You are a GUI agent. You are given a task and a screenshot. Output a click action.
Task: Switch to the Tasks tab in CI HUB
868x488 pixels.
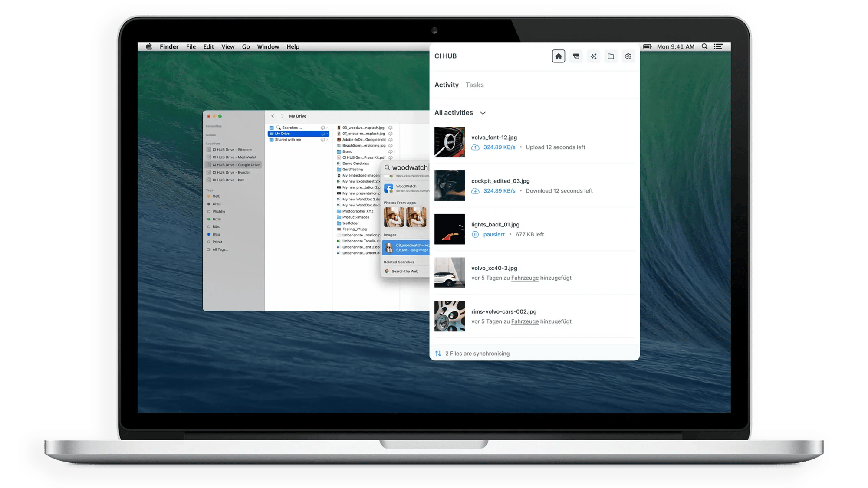474,85
